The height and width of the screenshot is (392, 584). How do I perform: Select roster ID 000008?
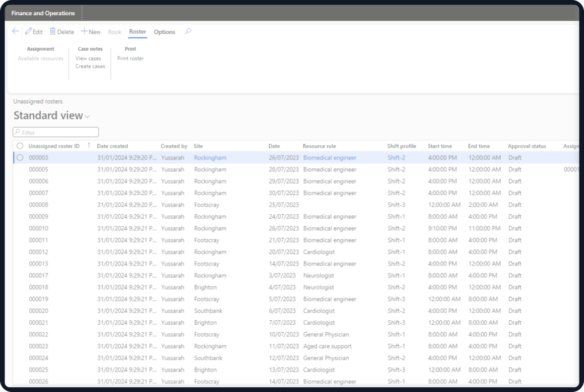(38, 205)
